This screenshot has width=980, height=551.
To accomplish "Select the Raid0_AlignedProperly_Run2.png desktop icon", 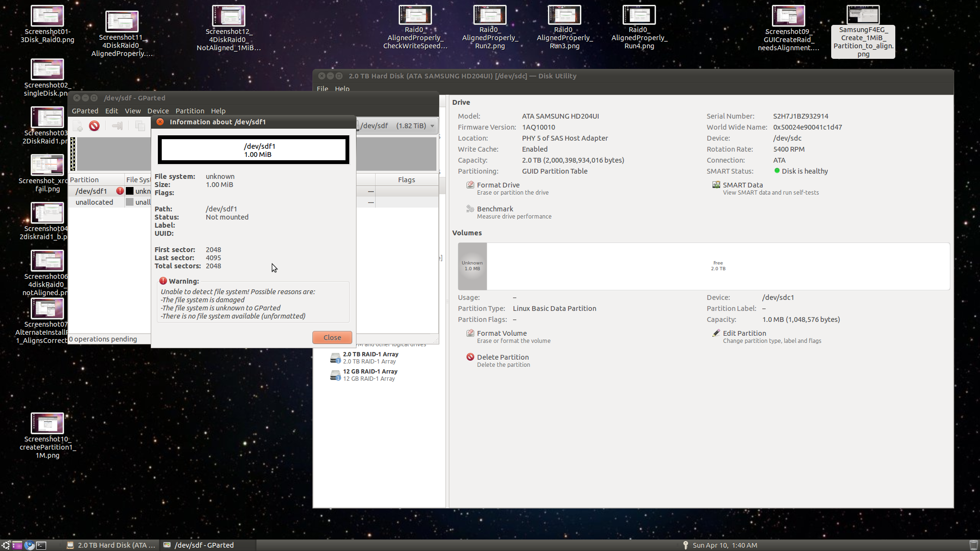I will [x=490, y=27].
